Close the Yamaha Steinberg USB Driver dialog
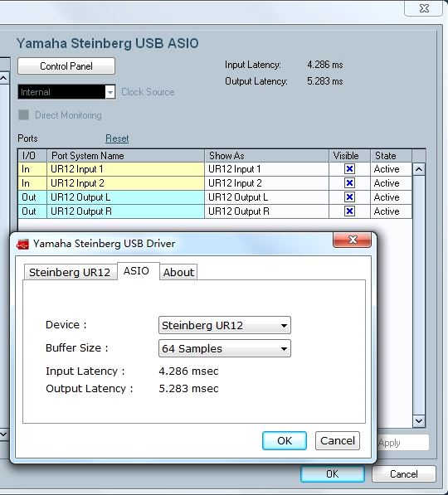This screenshot has width=448, height=495. pyautogui.click(x=353, y=240)
